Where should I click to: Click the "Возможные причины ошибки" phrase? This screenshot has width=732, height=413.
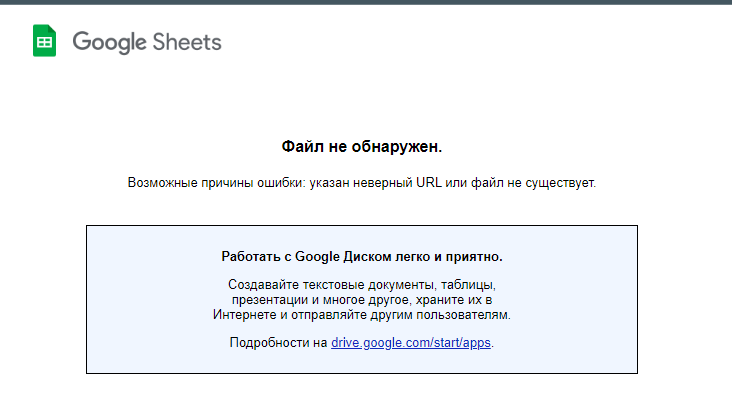204,183
